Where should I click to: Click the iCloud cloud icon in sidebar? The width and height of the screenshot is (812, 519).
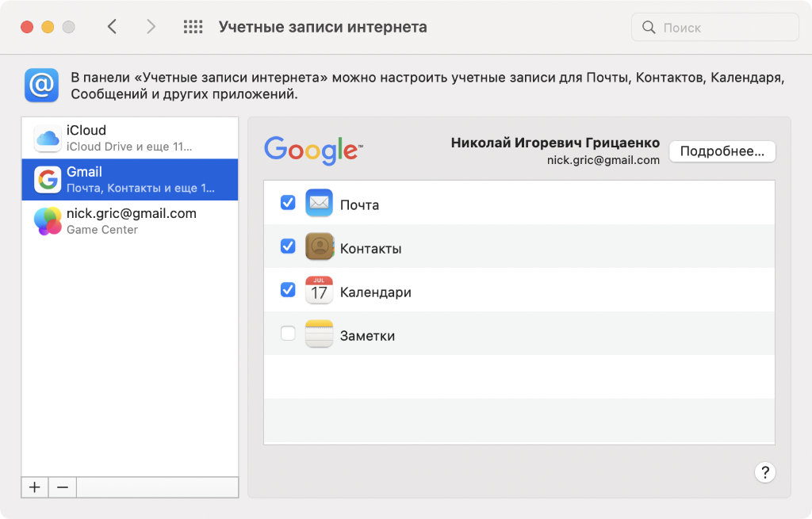click(48, 139)
